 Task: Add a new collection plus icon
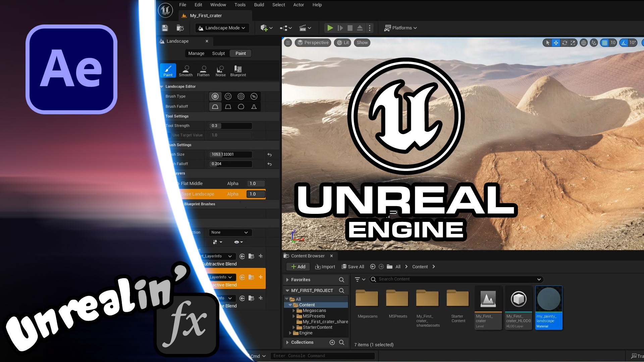pyautogui.click(x=332, y=342)
